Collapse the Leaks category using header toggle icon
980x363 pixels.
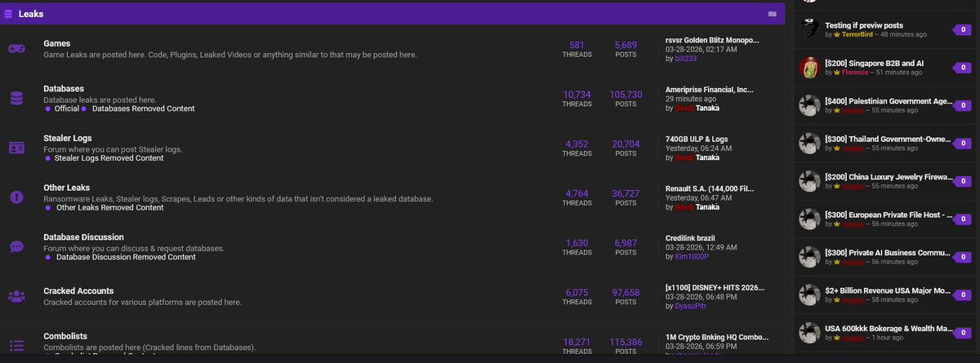772,14
